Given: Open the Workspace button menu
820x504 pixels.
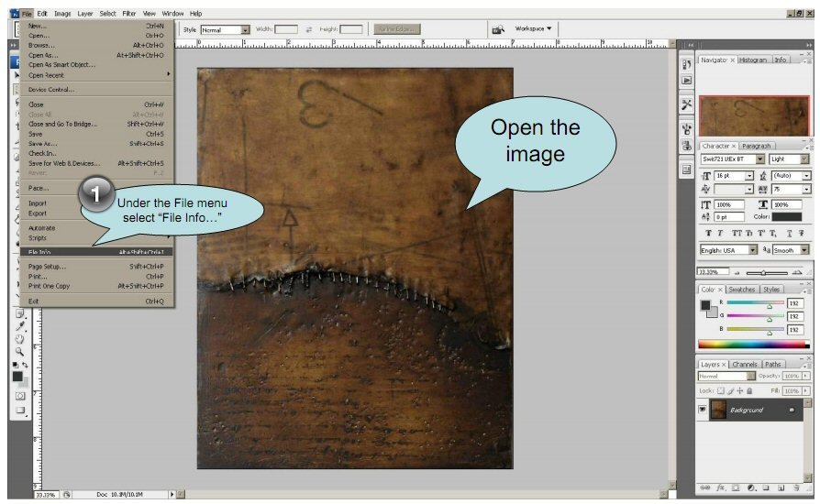Looking at the screenshot, I should pyautogui.click(x=533, y=28).
